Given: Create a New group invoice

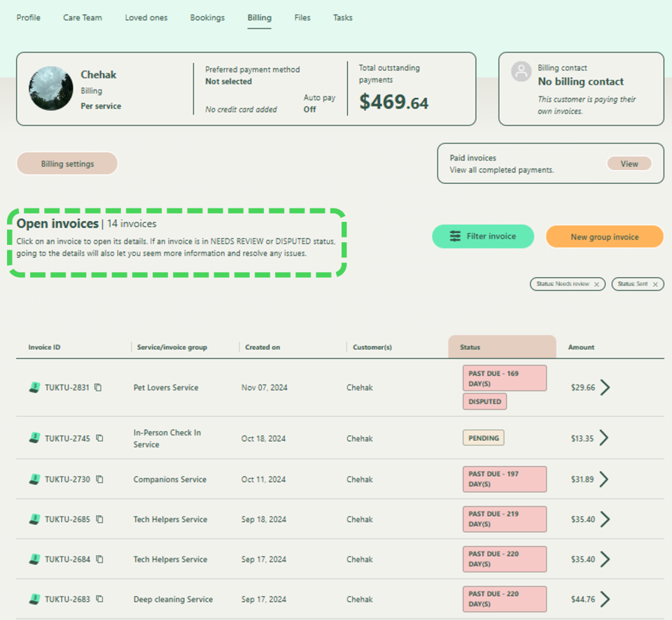Looking at the screenshot, I should coord(604,237).
